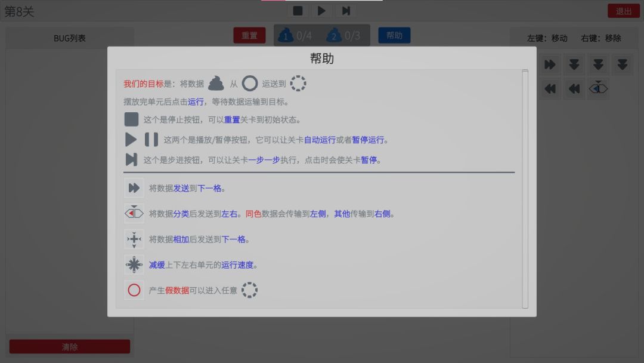Select the data classifier unit icon
Screen dimensions: 644x363
pos(598,88)
